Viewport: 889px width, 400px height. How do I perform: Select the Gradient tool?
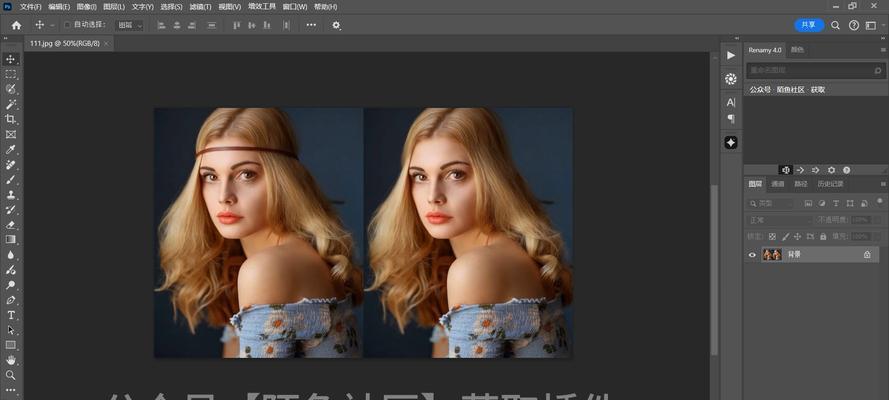click(10, 239)
